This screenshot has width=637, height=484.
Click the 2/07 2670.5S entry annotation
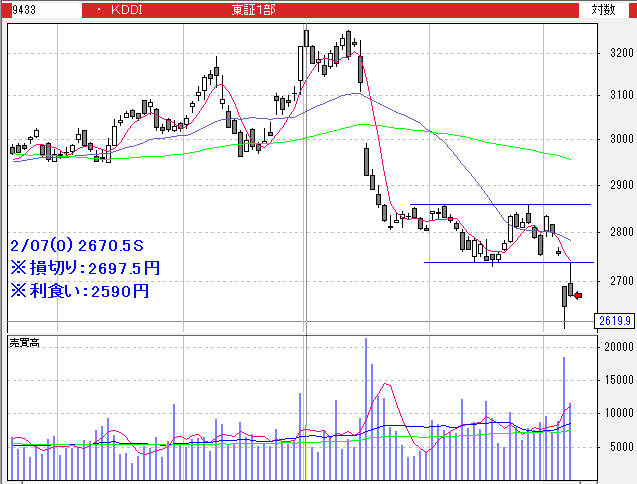pos(76,245)
